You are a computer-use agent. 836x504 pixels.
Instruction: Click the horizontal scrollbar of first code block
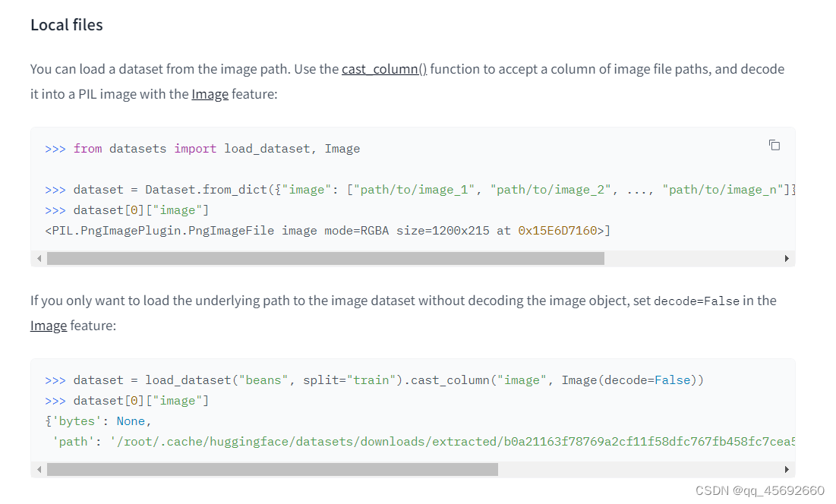click(327, 258)
